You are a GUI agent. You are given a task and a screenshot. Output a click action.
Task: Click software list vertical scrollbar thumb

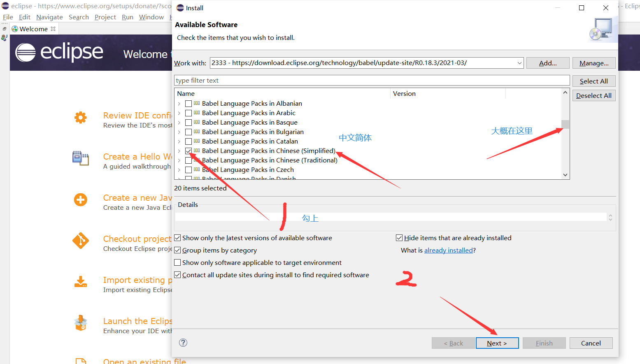(x=565, y=124)
